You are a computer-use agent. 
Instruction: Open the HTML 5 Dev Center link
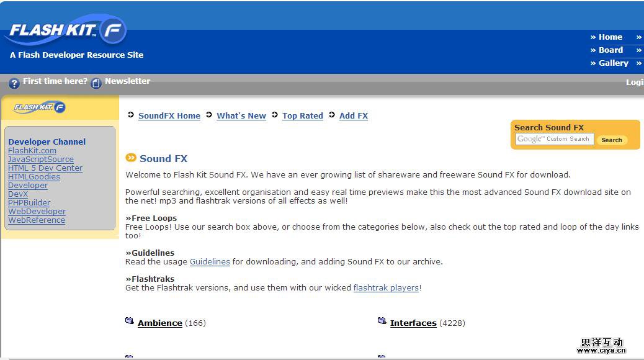pyautogui.click(x=45, y=168)
